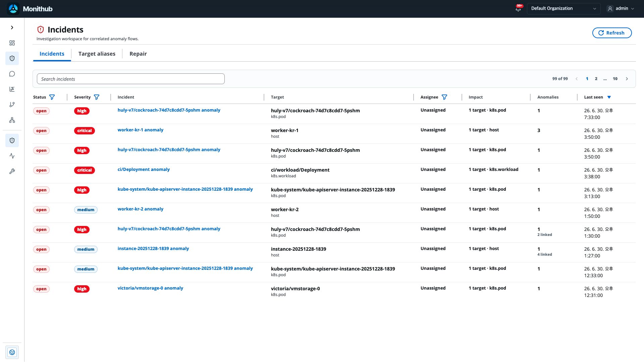The height and width of the screenshot is (362, 644).
Task: Click the Anomalies column header
Action: 548,97
